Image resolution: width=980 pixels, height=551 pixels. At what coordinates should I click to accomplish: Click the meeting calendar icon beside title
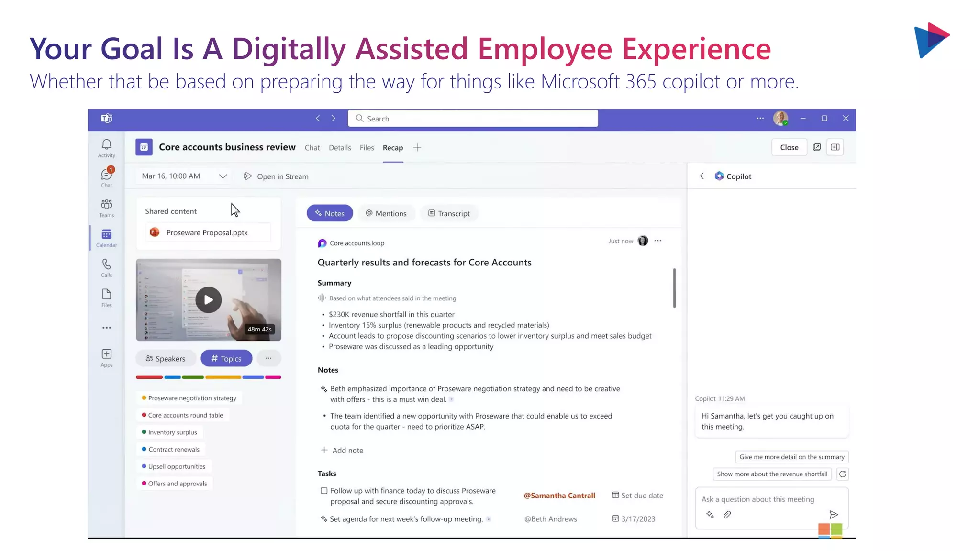point(144,147)
